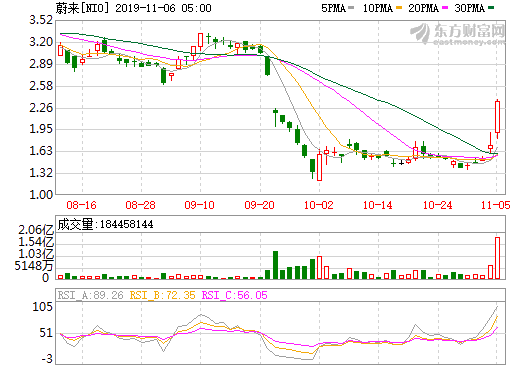Viewport: 520px width, 365px height.
Task: Click the 08-28 date label
Action: 140,205
